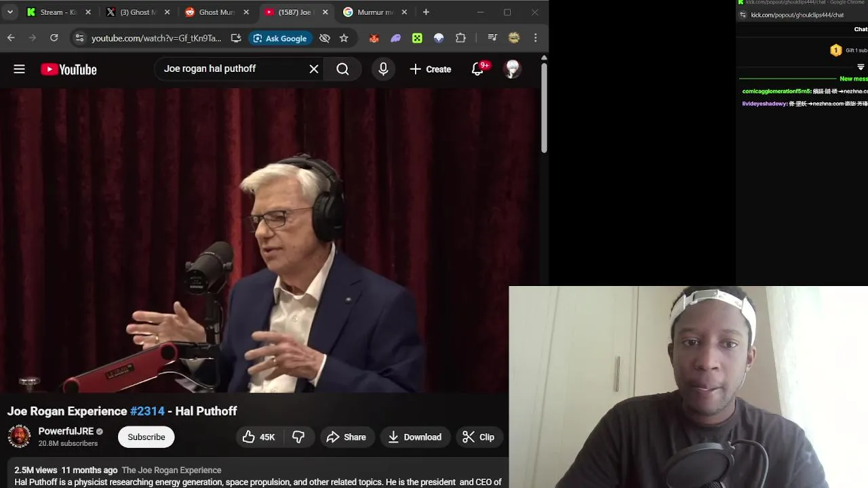Screen dimensions: 868x488
Task: Subscribe to PowerfulJRE
Action: 146,437
